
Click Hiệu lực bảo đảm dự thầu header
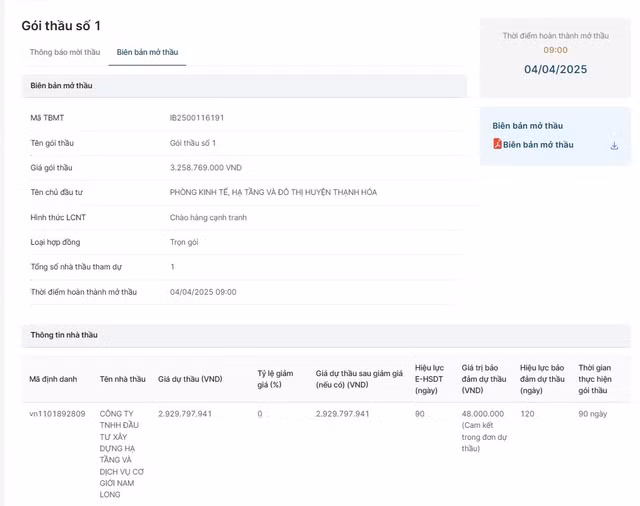[x=542, y=379]
